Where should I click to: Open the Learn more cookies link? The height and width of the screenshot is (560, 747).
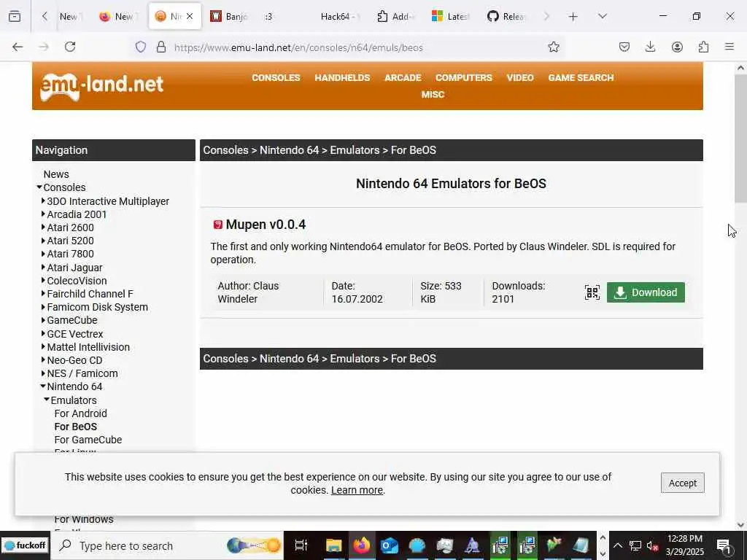pyautogui.click(x=357, y=490)
